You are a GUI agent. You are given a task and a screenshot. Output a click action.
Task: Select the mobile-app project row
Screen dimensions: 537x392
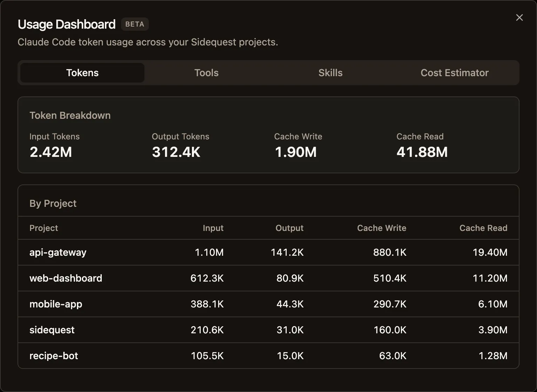[x=268, y=304]
